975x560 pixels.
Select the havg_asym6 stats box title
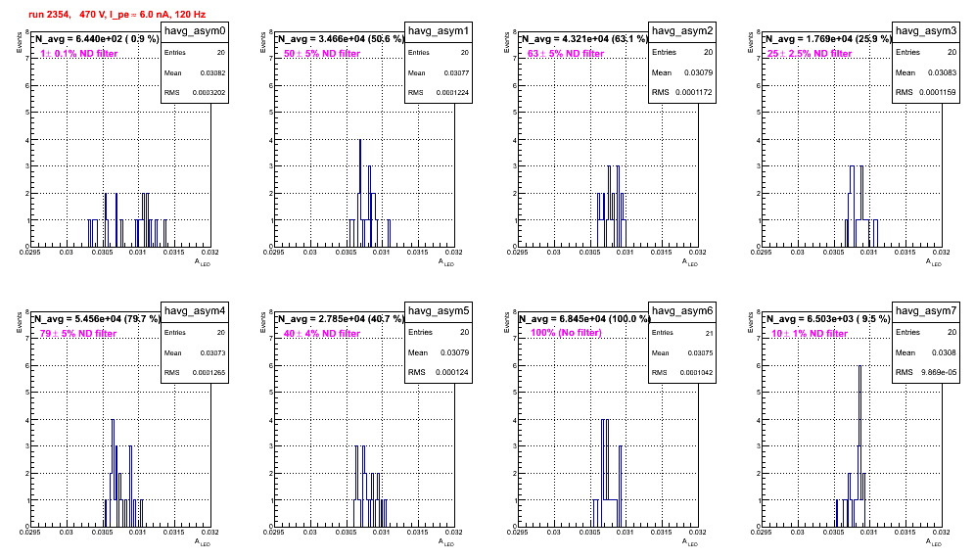point(682,311)
